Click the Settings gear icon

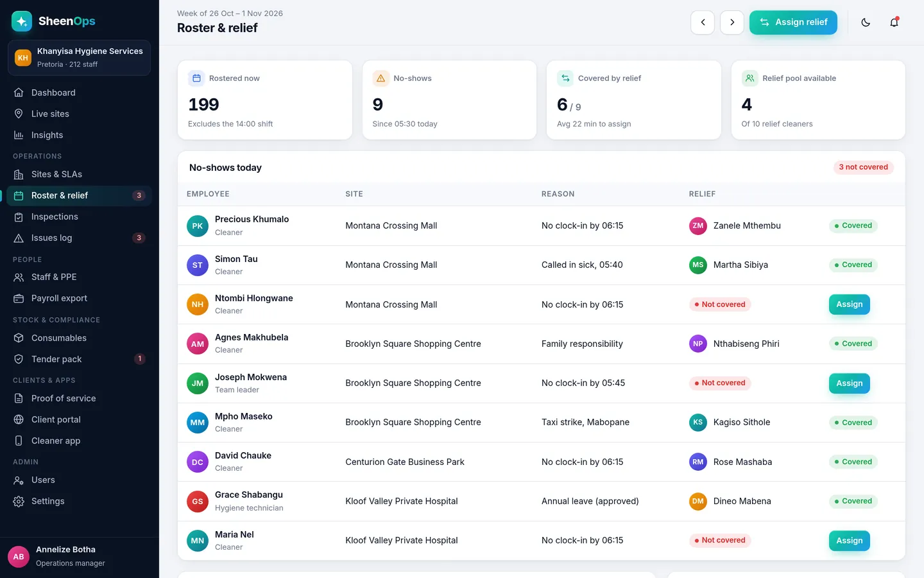[x=19, y=502]
